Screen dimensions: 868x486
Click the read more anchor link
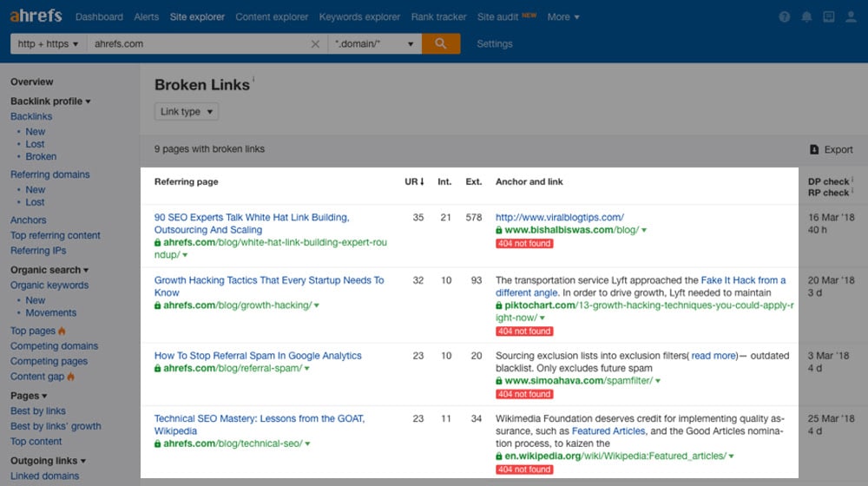(x=714, y=356)
